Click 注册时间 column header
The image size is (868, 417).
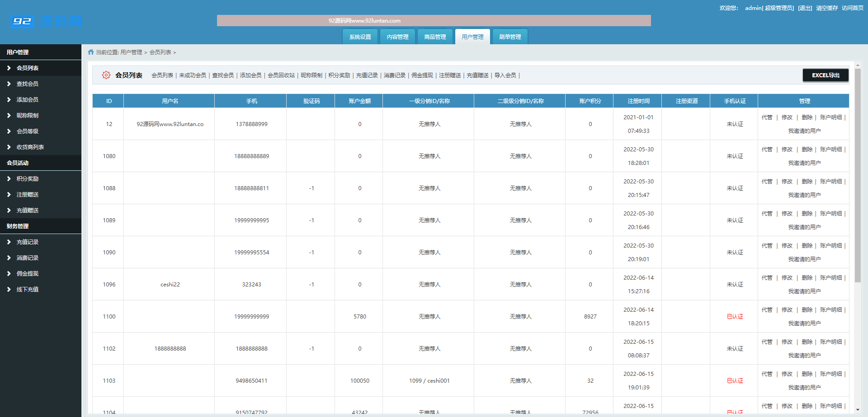tap(638, 101)
